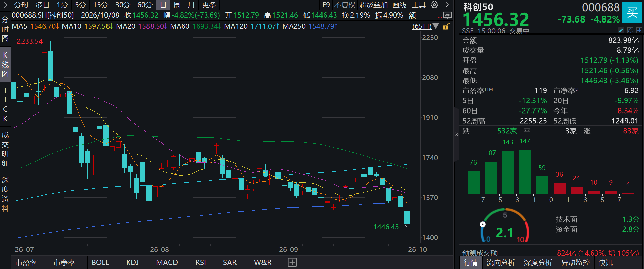
Task: Add 科创50 with the blue plus icon
Action: pyautogui.click(x=639, y=30)
